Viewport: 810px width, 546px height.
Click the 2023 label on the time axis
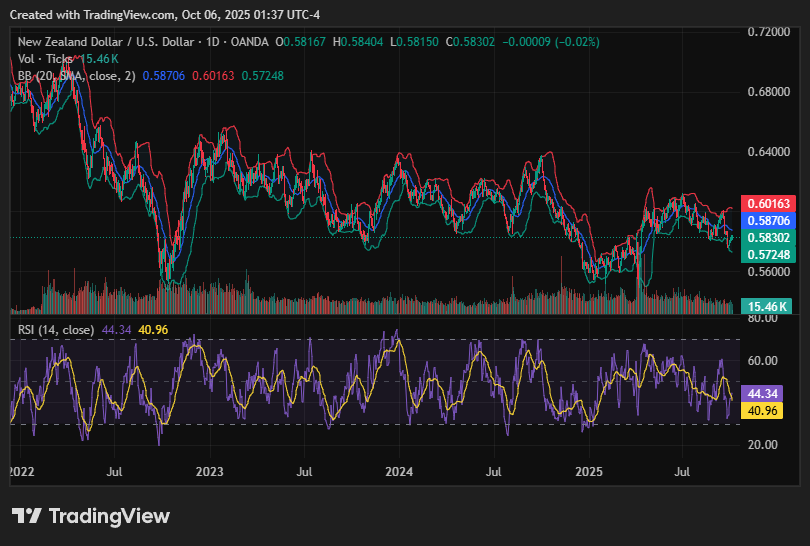210,470
